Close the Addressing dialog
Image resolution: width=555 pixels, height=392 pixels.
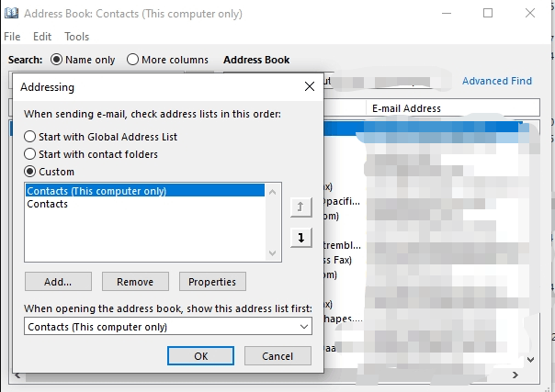click(x=310, y=86)
